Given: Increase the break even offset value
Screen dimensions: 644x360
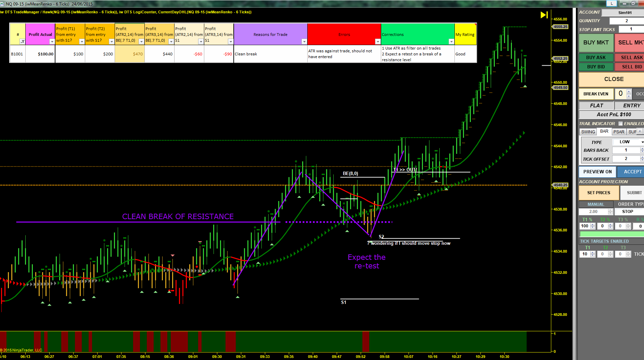Looking at the screenshot, I should [629, 92].
